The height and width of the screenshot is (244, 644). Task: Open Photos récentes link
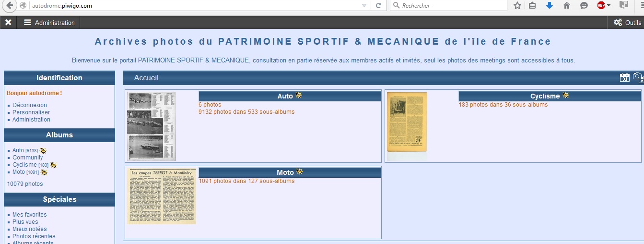(x=34, y=236)
